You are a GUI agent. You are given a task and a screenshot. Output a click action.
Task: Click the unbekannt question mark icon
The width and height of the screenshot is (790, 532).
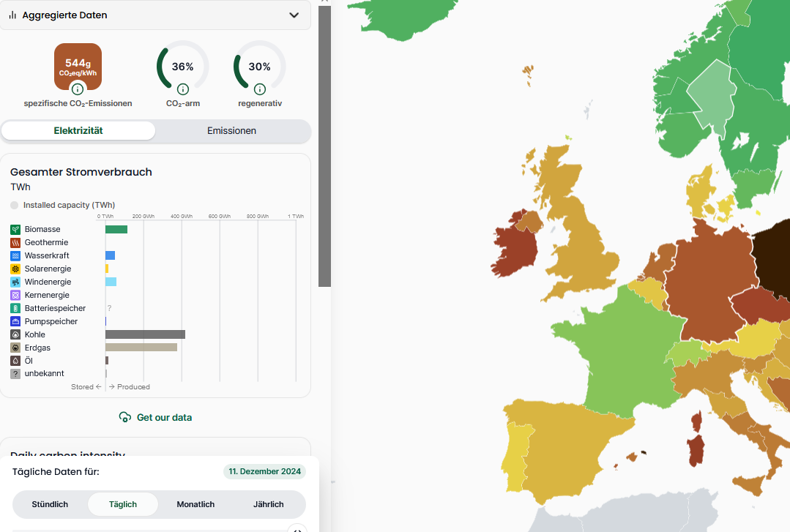tap(15, 374)
